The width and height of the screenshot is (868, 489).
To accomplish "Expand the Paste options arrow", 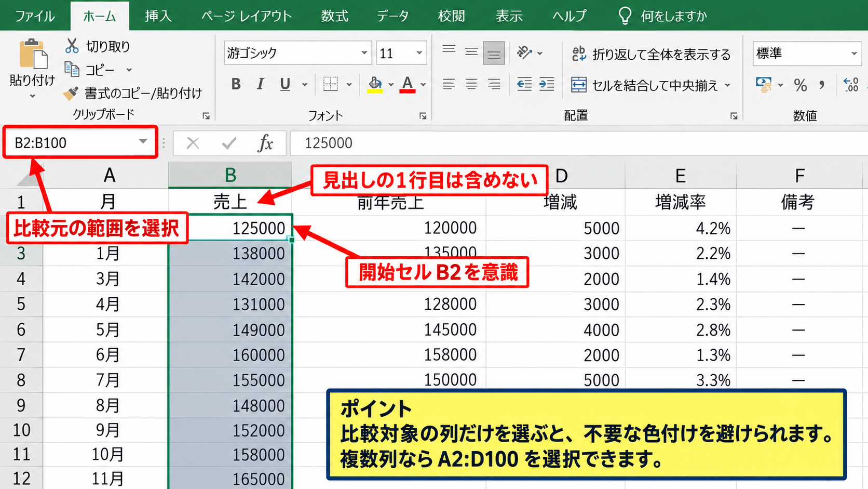I will tap(32, 96).
